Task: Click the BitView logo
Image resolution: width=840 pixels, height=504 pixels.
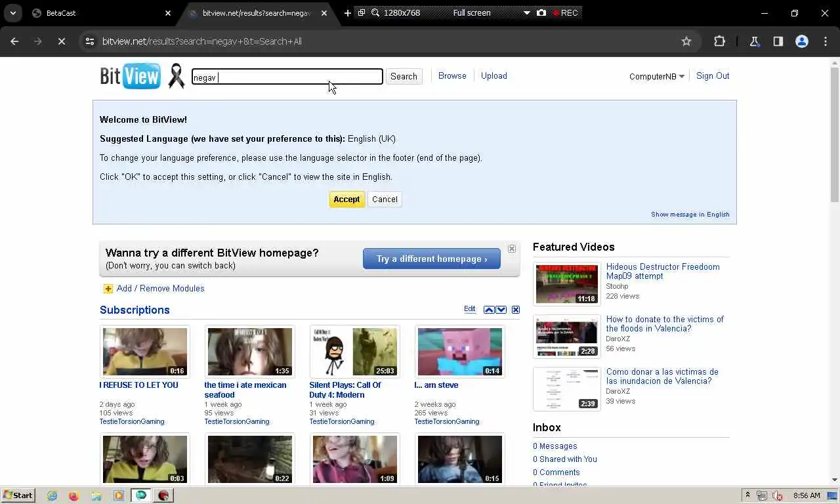Action: [x=130, y=76]
